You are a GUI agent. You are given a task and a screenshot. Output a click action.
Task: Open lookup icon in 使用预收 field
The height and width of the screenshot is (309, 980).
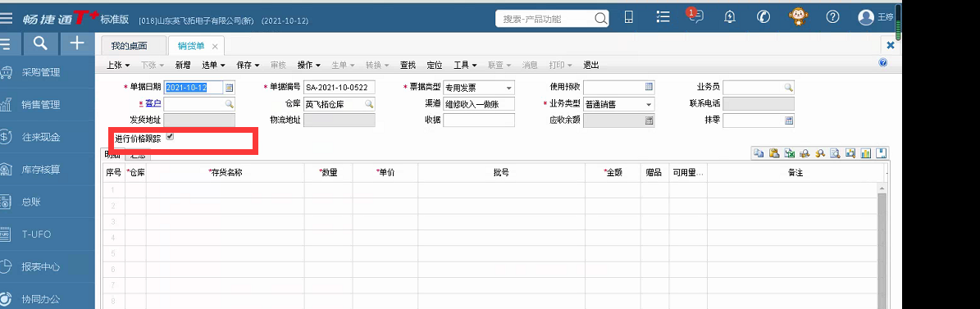click(x=649, y=88)
